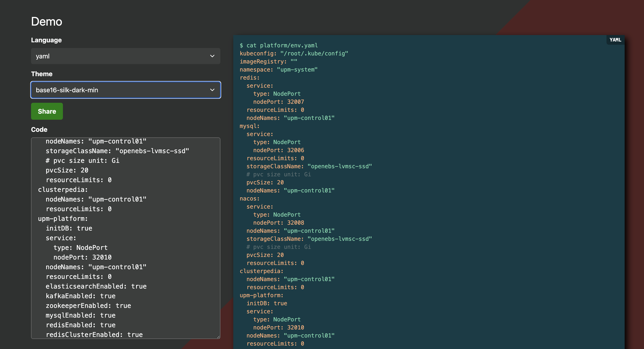This screenshot has height=349, width=644.
Task: Click 'pvcSize: 20' in the Code textarea
Action: tap(67, 170)
